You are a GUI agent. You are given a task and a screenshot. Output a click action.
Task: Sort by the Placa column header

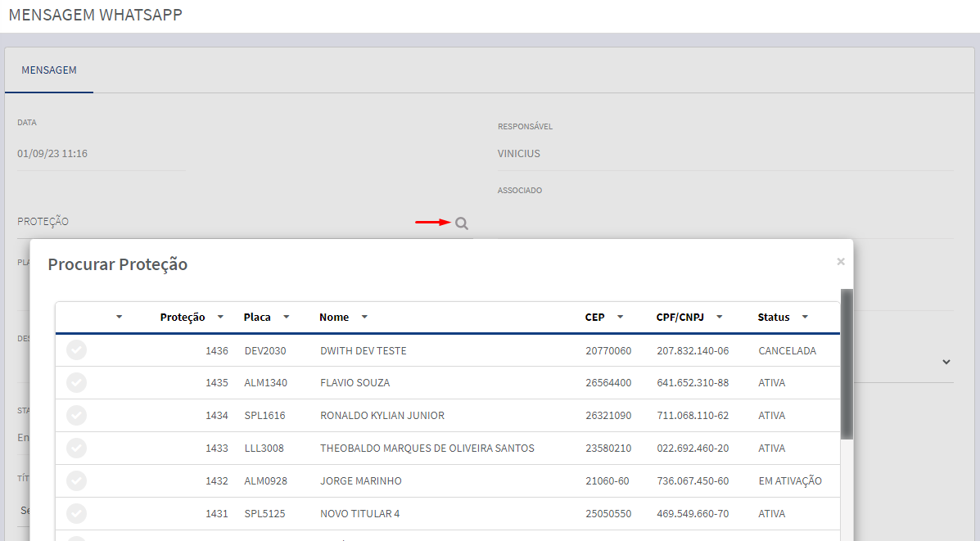click(257, 317)
